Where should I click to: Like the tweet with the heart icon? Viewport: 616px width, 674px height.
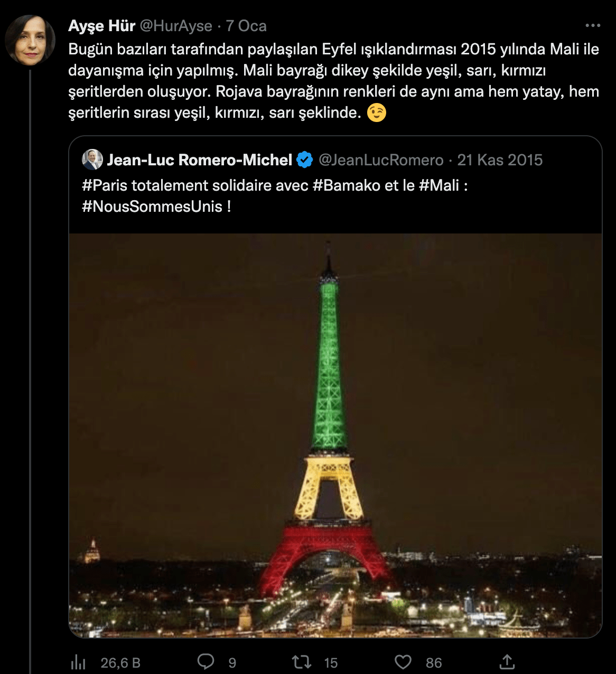[403, 662]
